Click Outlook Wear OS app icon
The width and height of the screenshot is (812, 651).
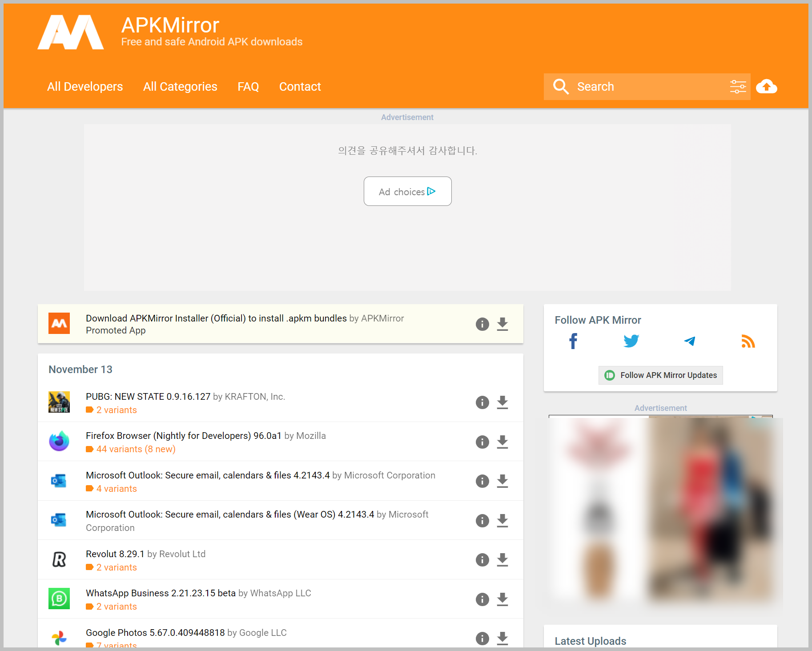coord(59,520)
